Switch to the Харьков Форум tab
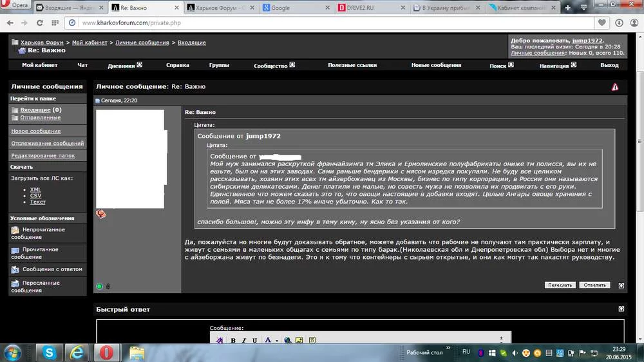 point(221,8)
